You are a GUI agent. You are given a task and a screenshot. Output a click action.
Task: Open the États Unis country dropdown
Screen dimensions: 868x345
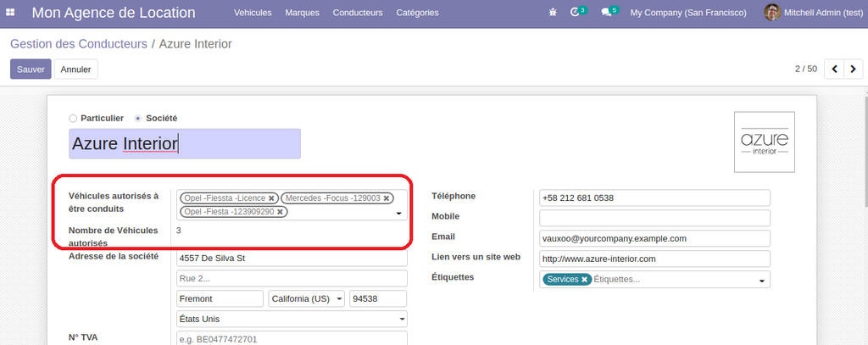click(x=292, y=319)
